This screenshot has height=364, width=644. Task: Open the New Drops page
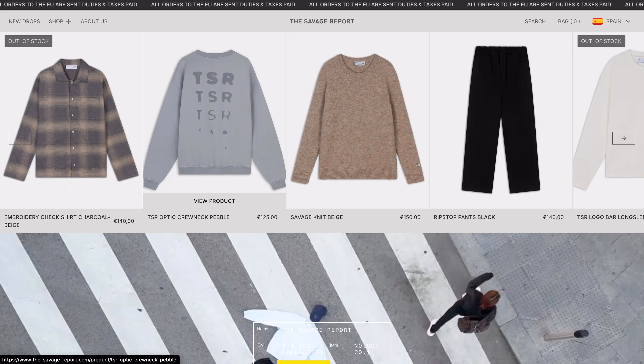[x=24, y=21]
